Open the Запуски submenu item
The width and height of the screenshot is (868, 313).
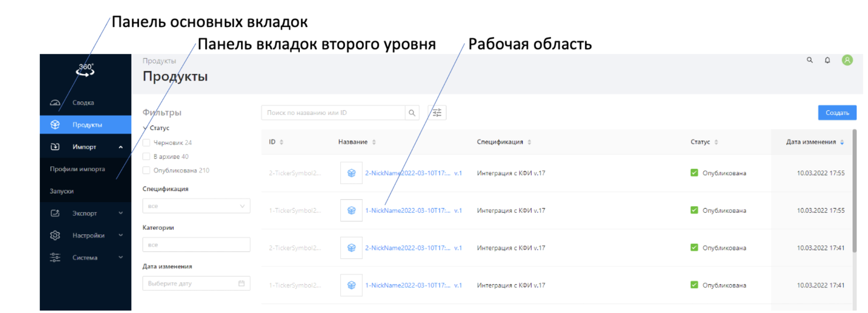tap(62, 191)
